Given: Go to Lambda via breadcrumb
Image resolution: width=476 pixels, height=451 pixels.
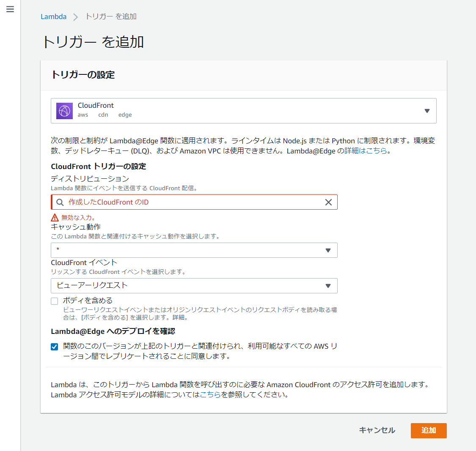Looking at the screenshot, I should [x=53, y=16].
